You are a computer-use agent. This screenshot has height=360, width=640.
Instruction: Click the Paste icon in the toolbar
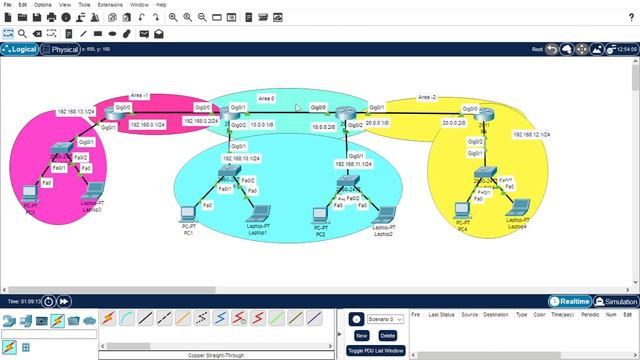pyautogui.click(x=127, y=18)
